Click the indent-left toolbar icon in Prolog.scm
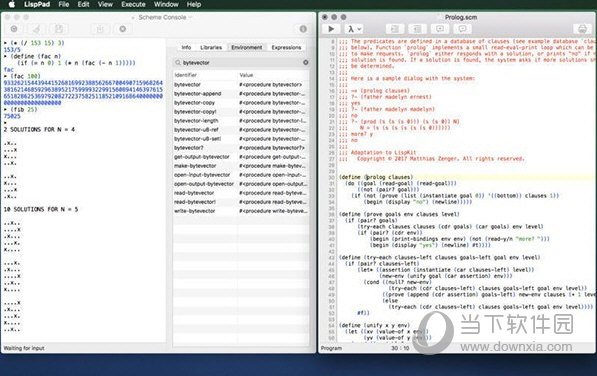Image resolution: width=597 pixels, height=376 pixels. pyautogui.click(x=395, y=29)
